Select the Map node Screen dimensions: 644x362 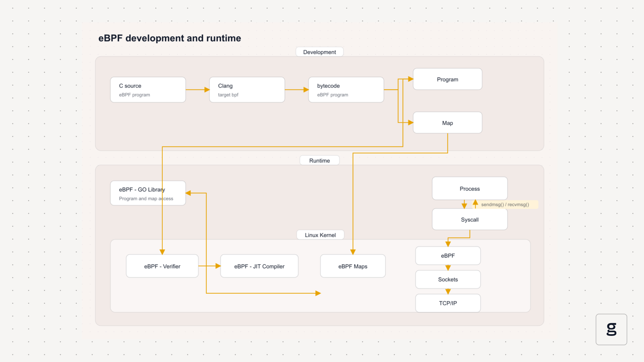[x=447, y=123]
